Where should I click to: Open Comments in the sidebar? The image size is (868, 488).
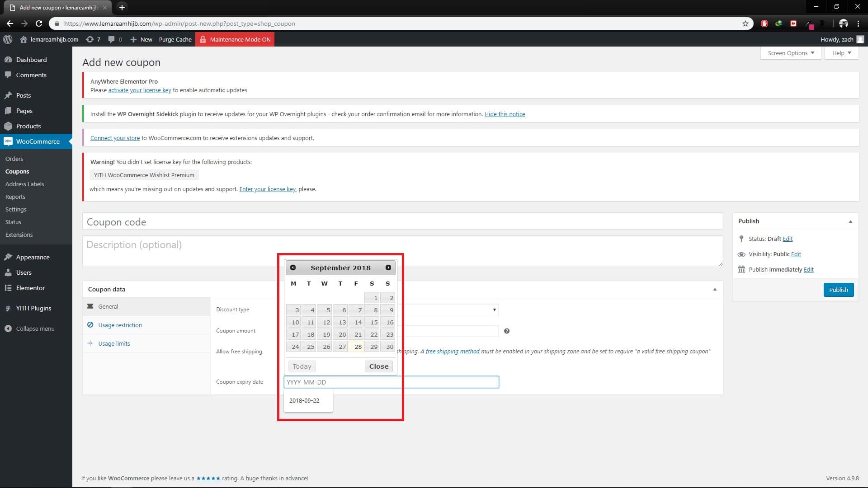tap(36, 75)
